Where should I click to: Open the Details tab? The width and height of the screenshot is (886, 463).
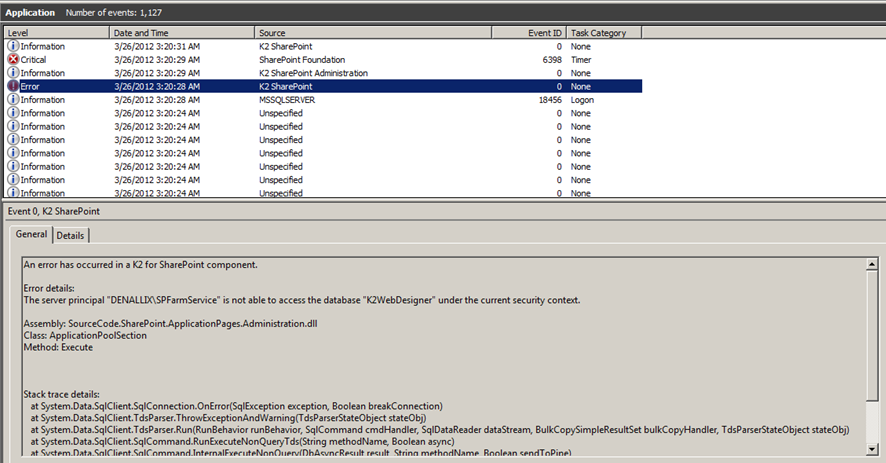[71, 236]
